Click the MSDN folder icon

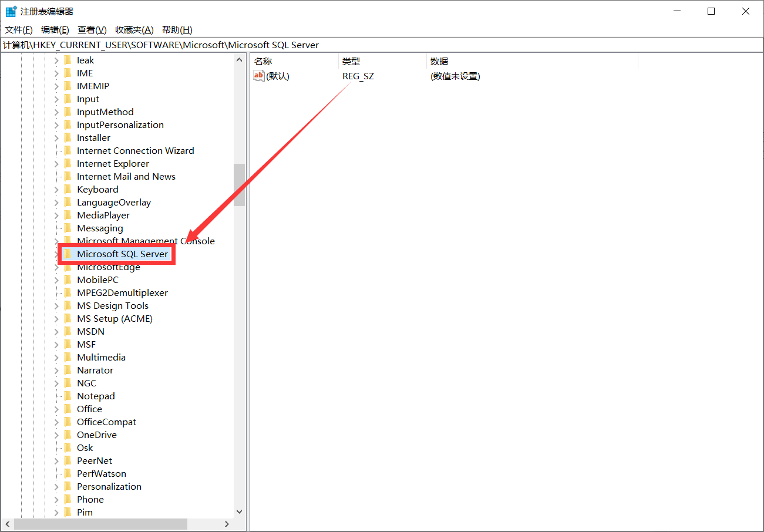(x=68, y=331)
